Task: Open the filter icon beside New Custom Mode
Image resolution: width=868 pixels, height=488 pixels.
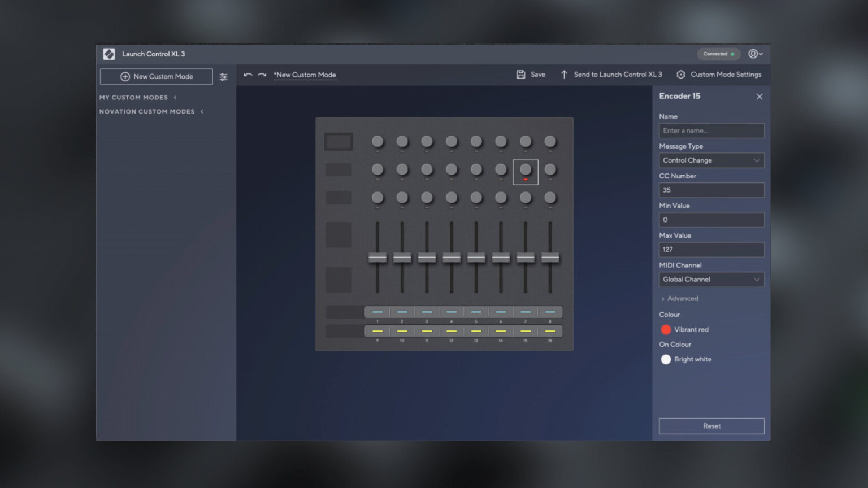Action: pos(224,76)
